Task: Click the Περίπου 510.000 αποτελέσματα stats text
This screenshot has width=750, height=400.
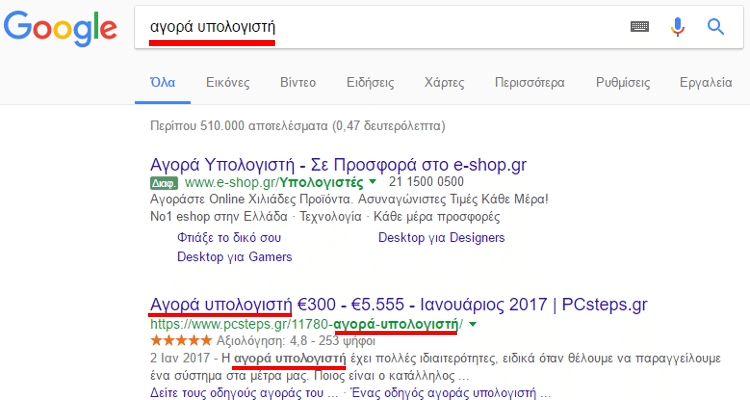Action: 298,126
